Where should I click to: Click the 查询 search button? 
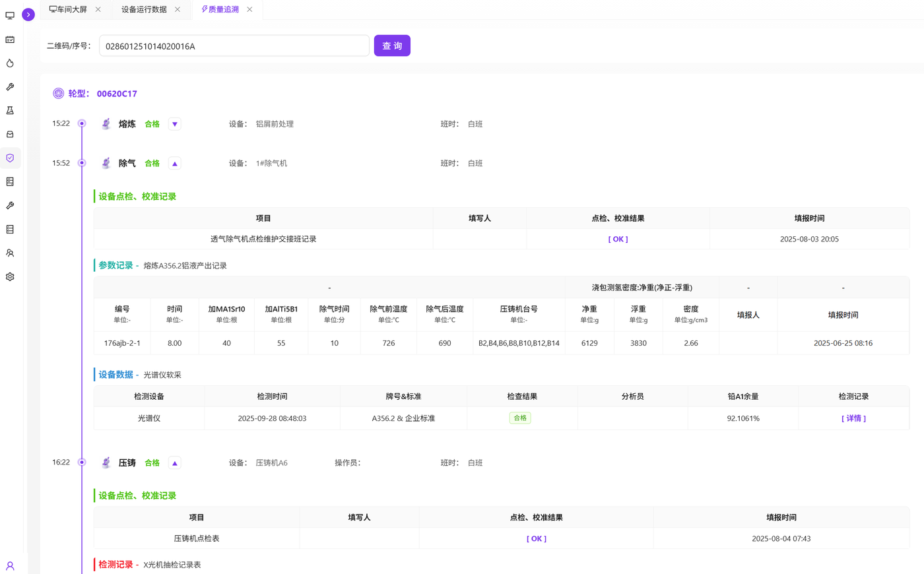pos(392,46)
